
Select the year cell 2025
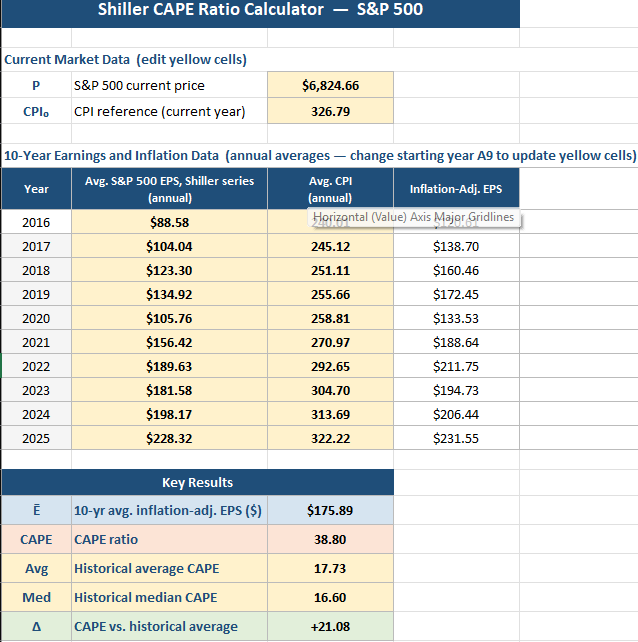tap(36, 438)
